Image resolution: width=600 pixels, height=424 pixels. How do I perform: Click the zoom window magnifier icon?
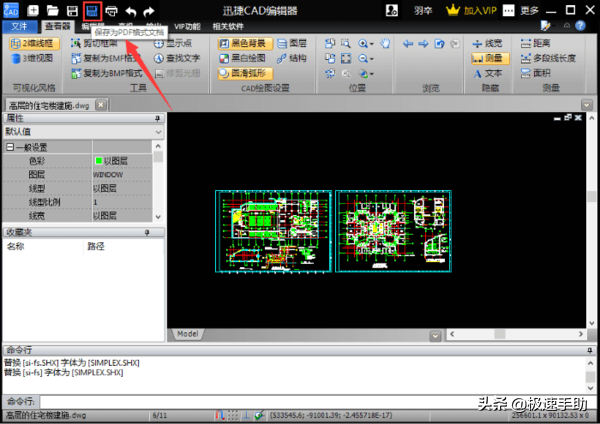346,43
